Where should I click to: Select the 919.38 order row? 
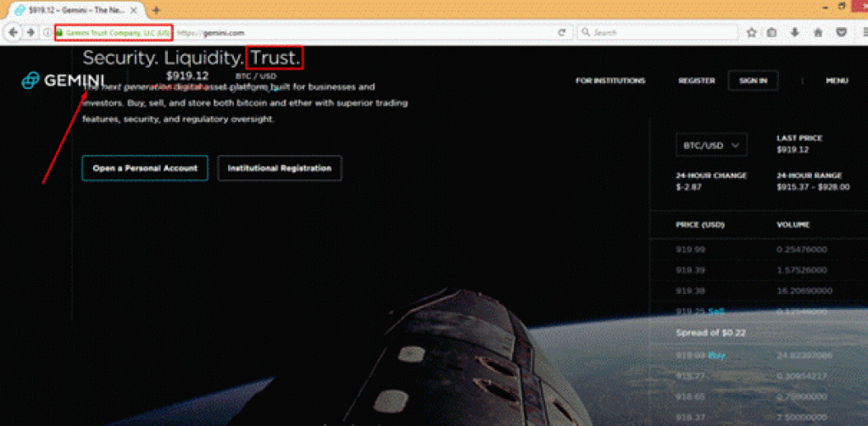759,290
